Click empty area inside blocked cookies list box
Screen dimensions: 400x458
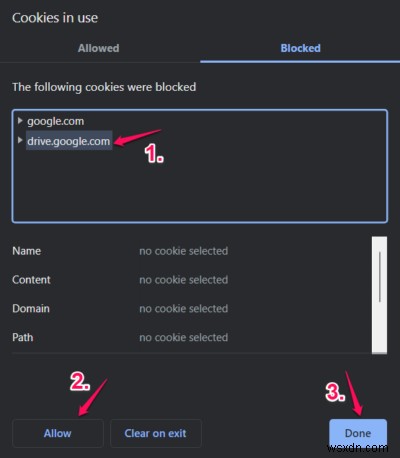pos(233,187)
